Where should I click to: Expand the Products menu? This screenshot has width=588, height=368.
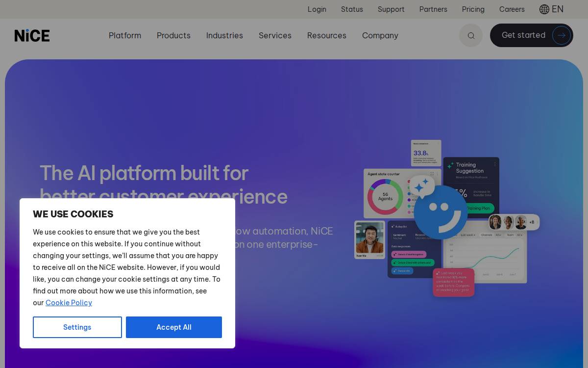[x=173, y=35]
